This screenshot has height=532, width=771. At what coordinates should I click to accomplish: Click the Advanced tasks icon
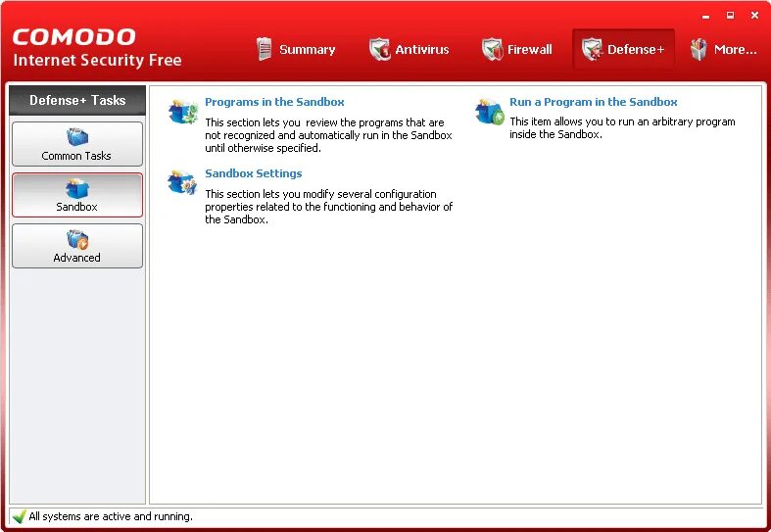77,239
